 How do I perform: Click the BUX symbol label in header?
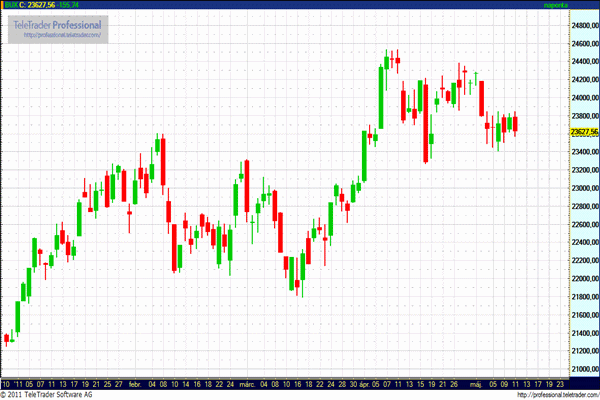[x=14, y=5]
